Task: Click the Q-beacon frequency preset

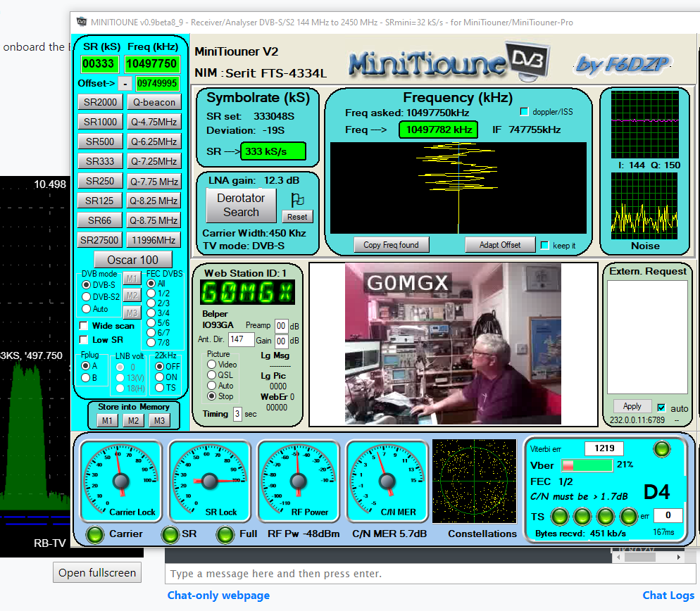Action: (154, 102)
